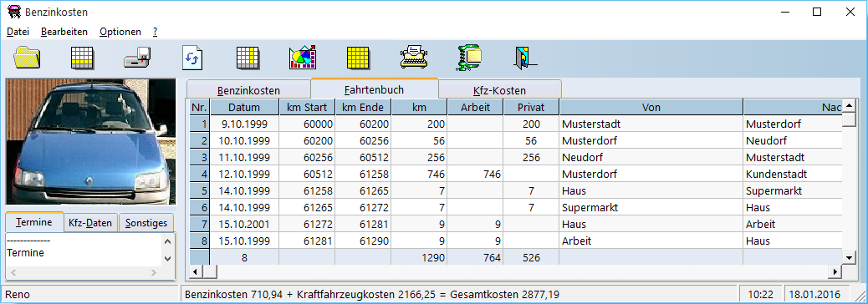Viewport: 868px width, 304px height.
Task: Click km Start cell 60512
Action: [307, 174]
